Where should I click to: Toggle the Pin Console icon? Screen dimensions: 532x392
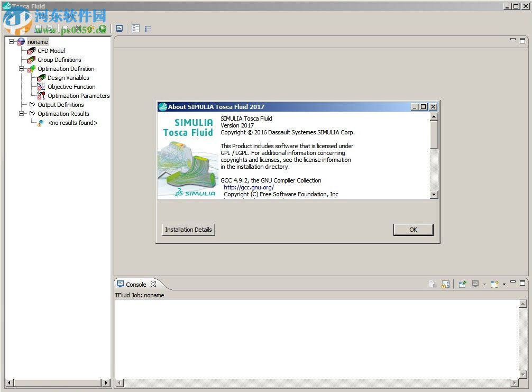click(x=462, y=284)
